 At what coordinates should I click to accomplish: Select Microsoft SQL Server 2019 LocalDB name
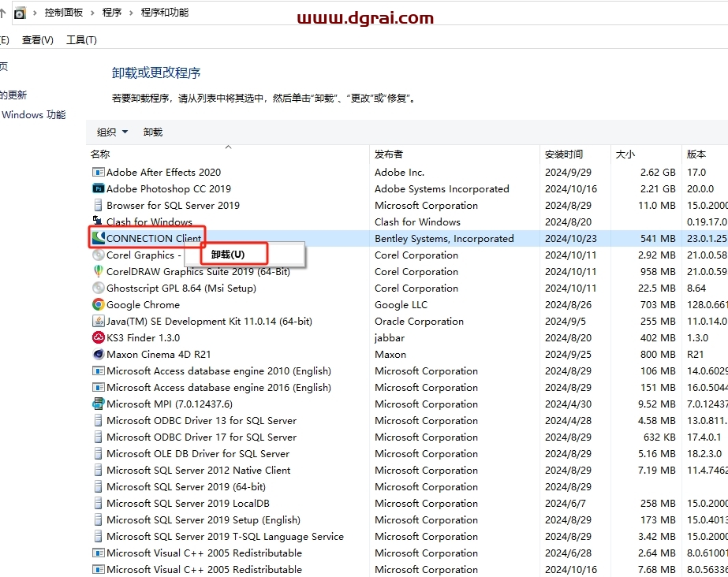(188, 503)
